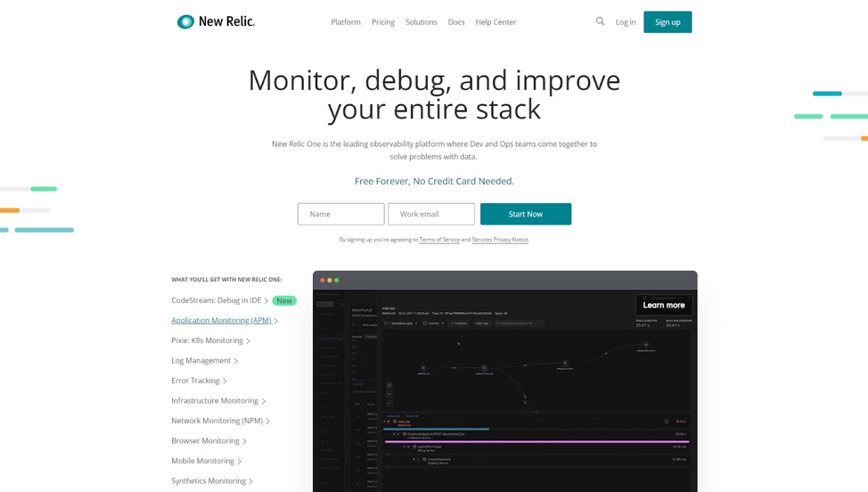
Task: Open the Docs link in navigation
Action: pos(456,22)
